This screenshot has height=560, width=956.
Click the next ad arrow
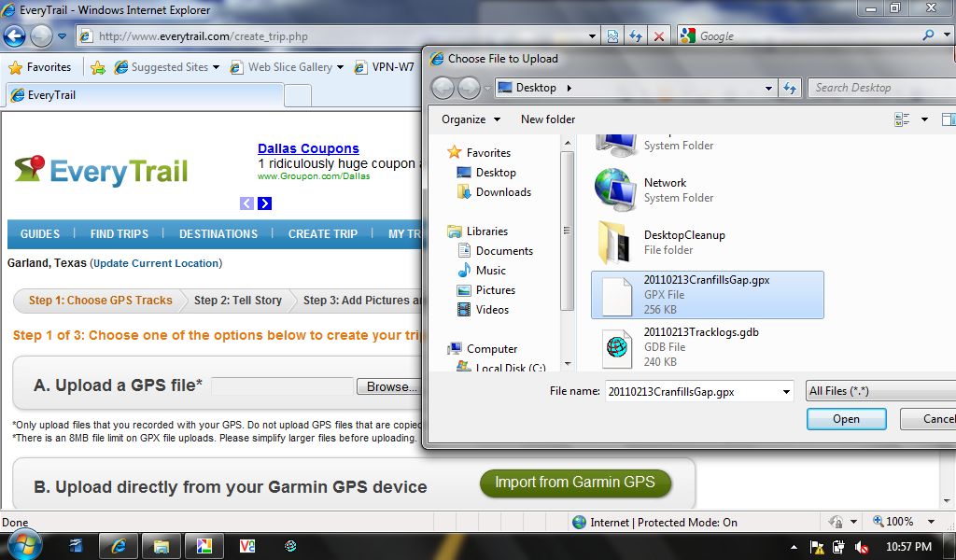(x=264, y=203)
